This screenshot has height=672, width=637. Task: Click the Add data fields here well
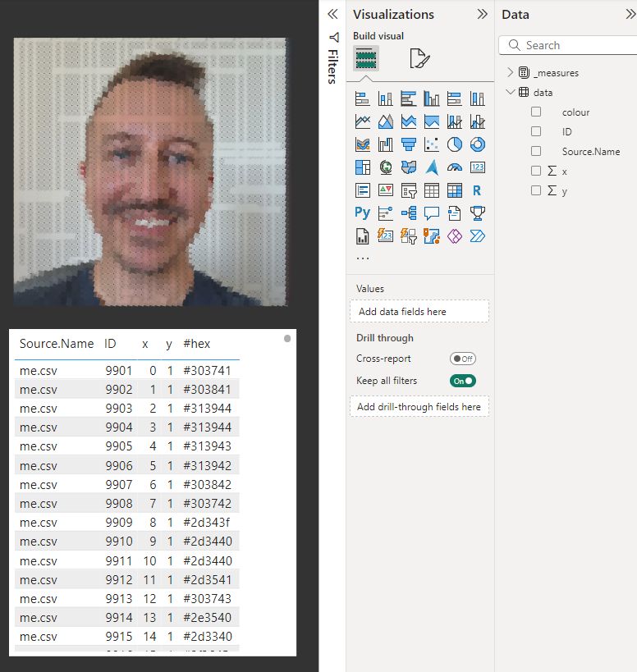click(419, 311)
